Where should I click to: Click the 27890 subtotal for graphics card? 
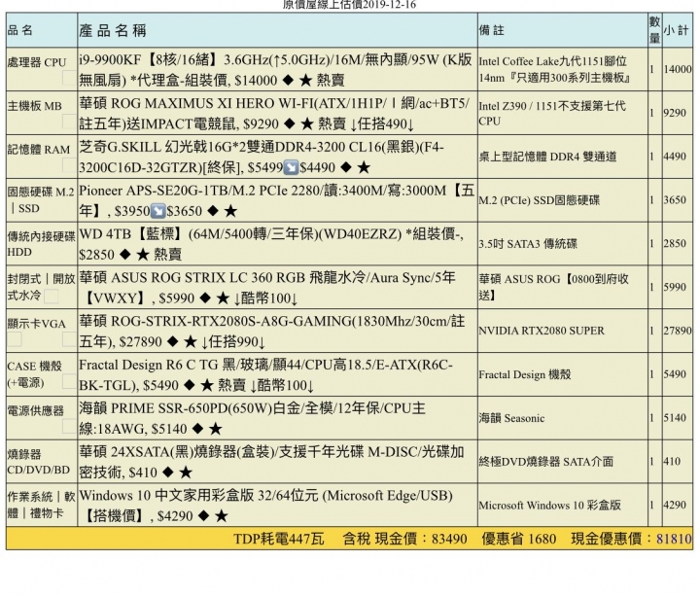(x=678, y=331)
